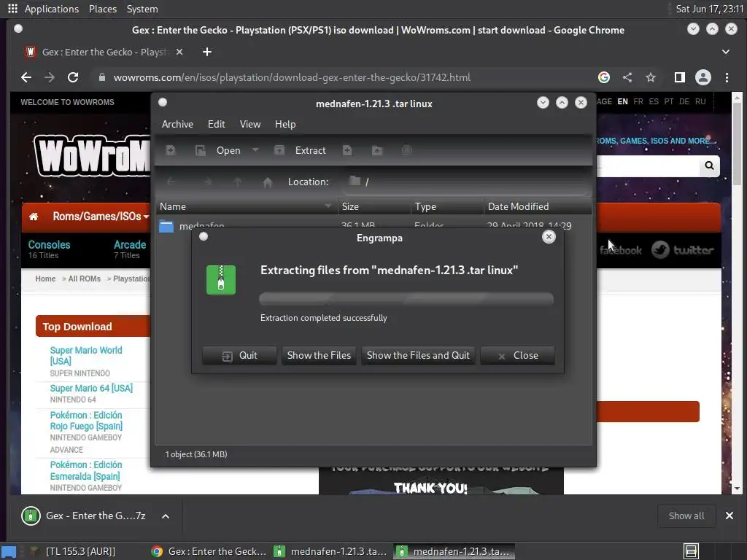The height and width of the screenshot is (560, 747).
Task: Click the Open archive toolbar button
Action: (x=218, y=150)
